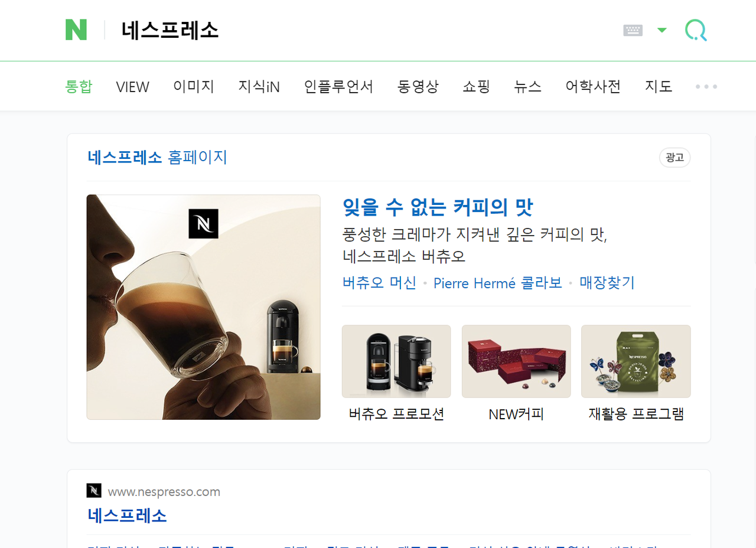
Task: Open the NEW커피 red box thumbnail
Action: (516, 361)
